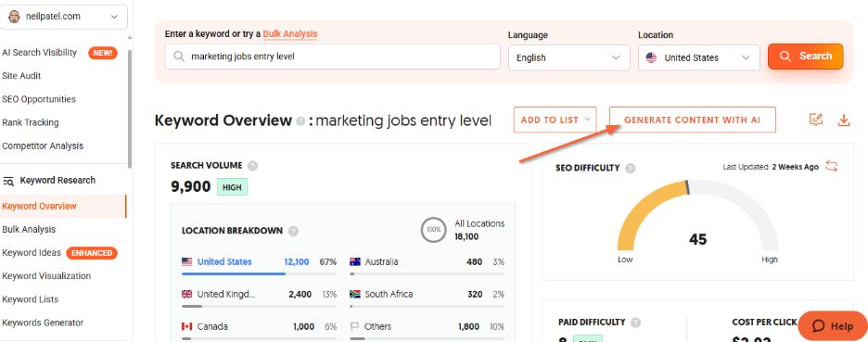
Task: Click the Others flag icon
Action: 355,326
